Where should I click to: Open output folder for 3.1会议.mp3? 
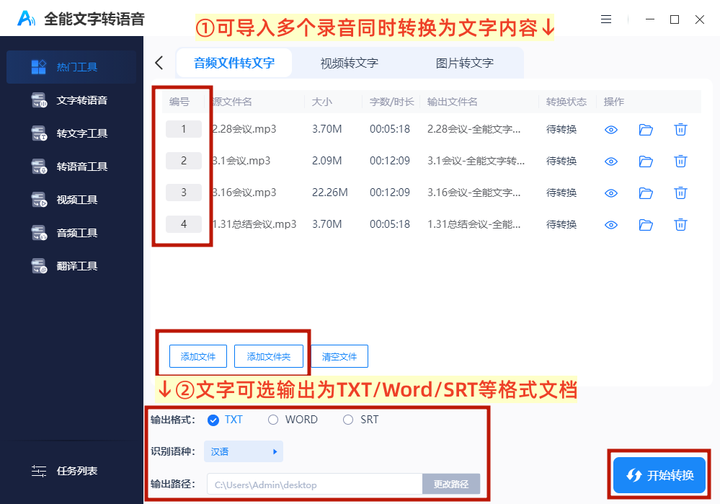[646, 162]
